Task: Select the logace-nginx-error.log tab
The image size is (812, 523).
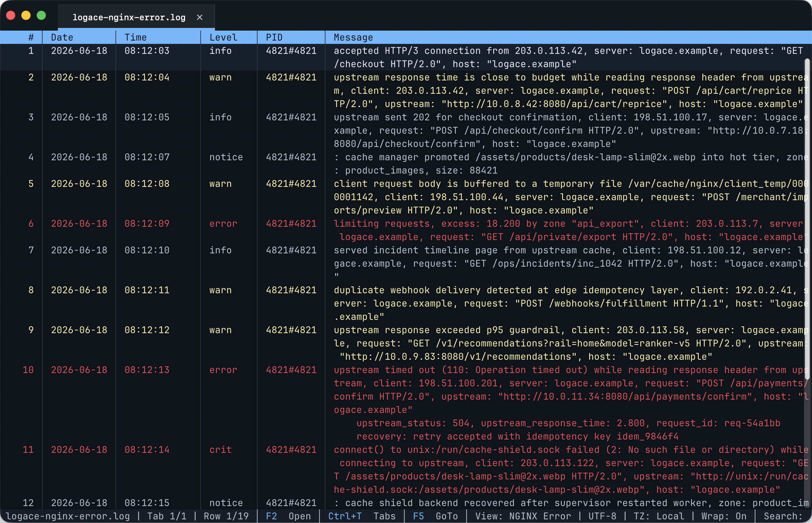Action: point(136,17)
